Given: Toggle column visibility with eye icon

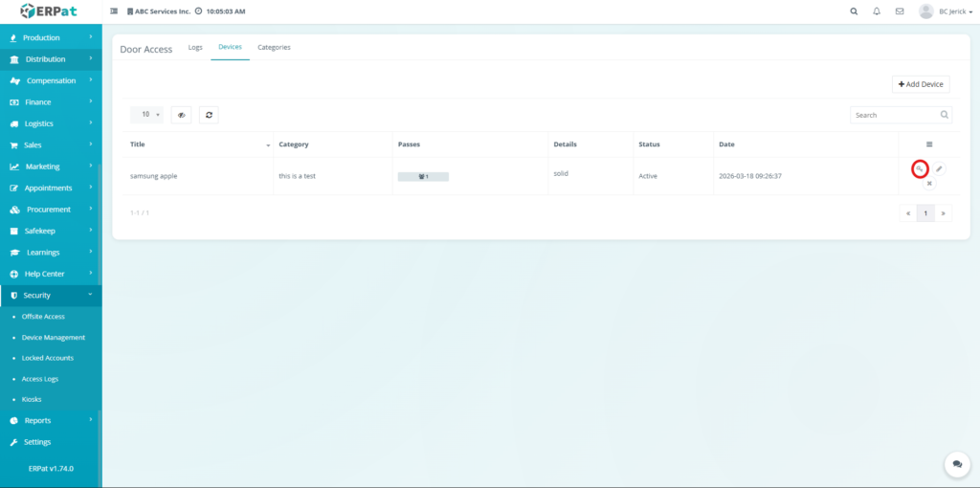Looking at the screenshot, I should click(181, 115).
